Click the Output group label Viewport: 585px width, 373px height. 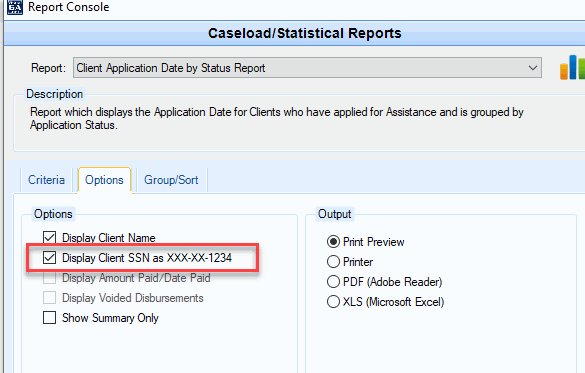(334, 214)
